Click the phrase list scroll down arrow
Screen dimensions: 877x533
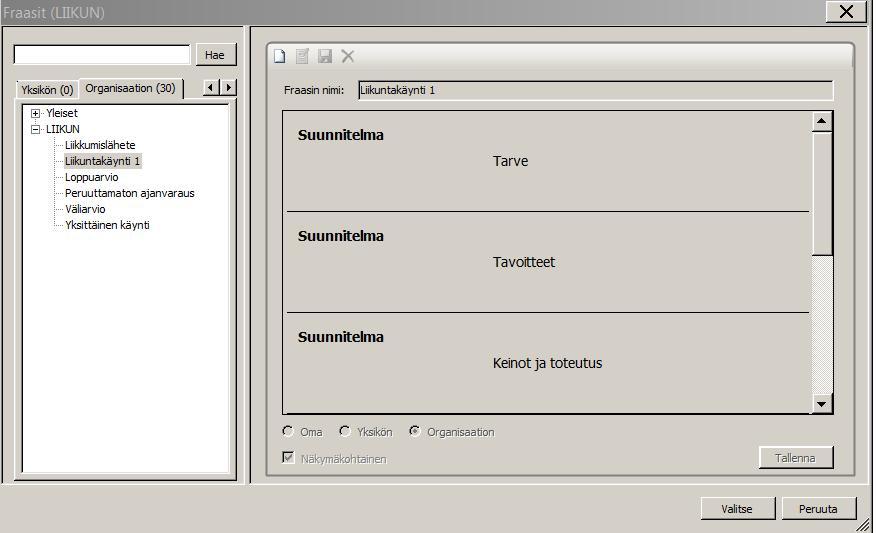coord(822,404)
